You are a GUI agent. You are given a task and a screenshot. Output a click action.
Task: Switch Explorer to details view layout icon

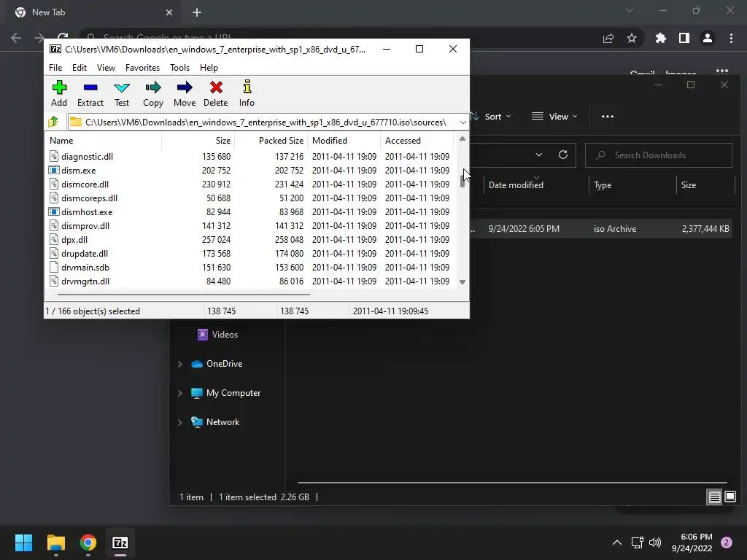[x=715, y=497]
